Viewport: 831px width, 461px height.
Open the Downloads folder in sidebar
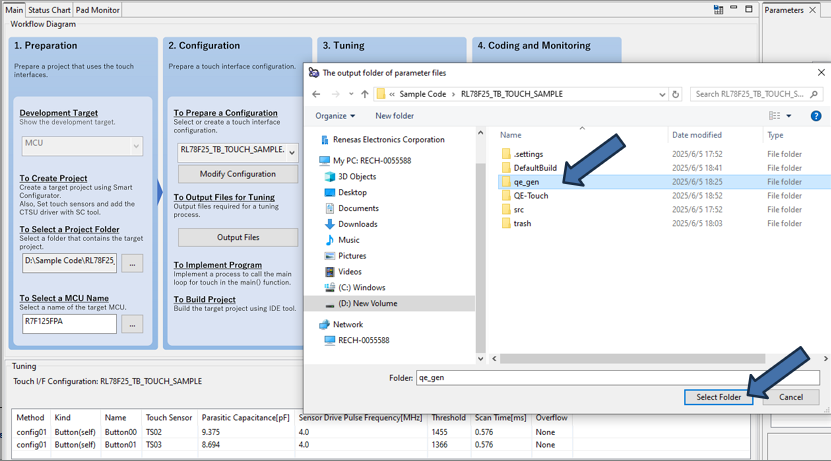tap(357, 224)
